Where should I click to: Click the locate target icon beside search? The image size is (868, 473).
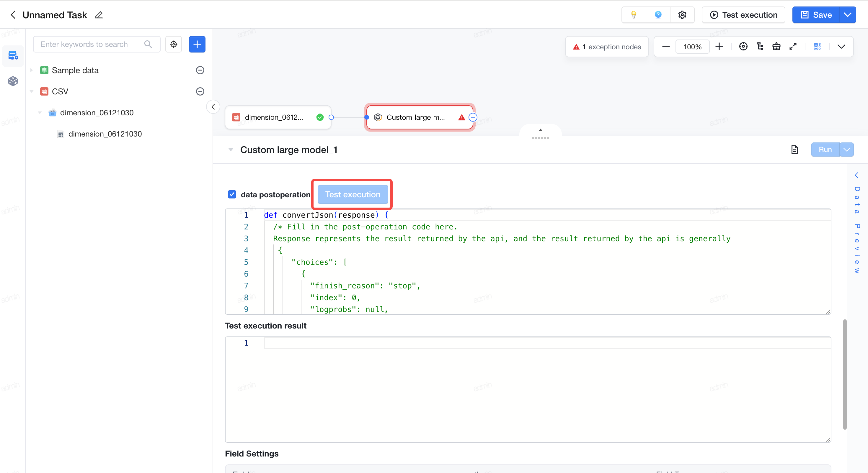click(174, 44)
